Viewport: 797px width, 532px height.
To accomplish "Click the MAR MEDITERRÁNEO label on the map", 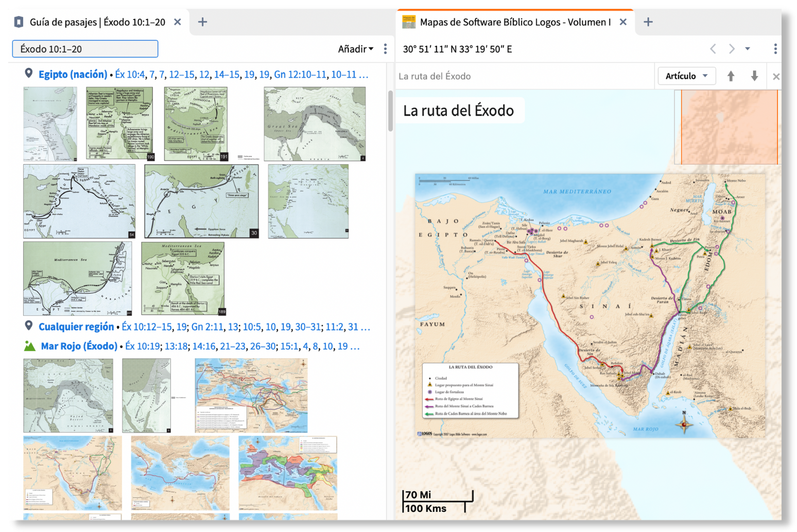I will (x=577, y=191).
